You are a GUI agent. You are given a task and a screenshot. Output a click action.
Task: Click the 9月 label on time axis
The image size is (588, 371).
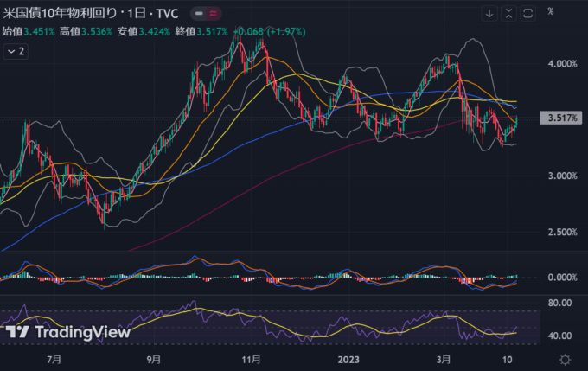click(155, 358)
